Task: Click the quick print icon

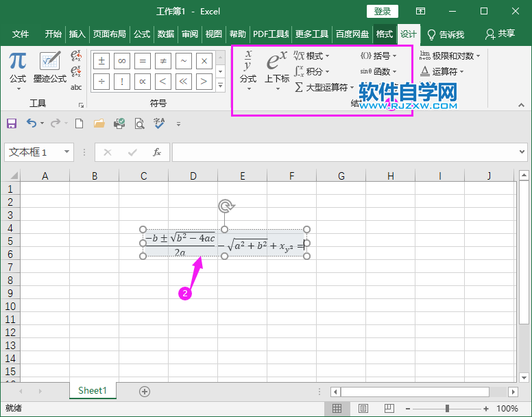Action: [119, 123]
